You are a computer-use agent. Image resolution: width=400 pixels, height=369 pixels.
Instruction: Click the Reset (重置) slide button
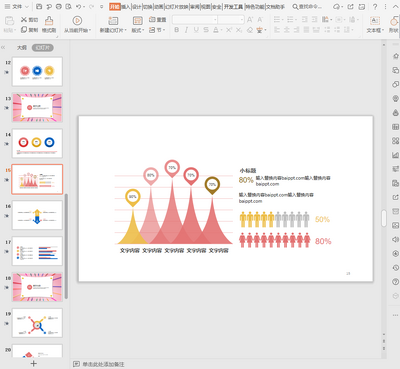coord(157,20)
